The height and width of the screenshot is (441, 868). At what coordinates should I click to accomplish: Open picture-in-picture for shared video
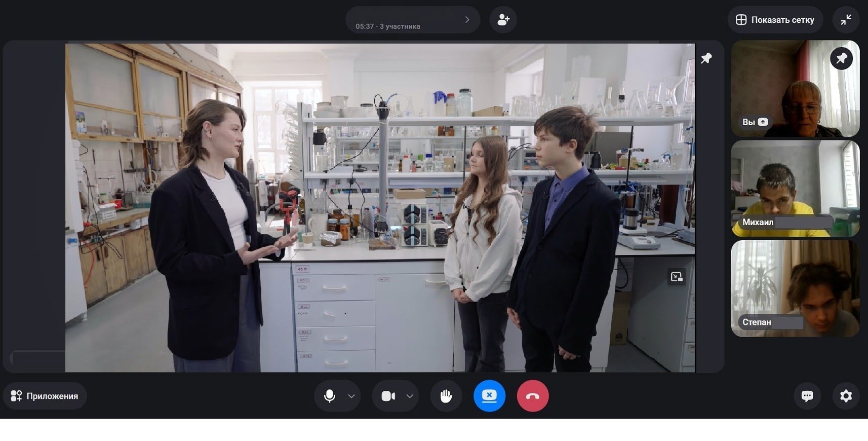point(677,276)
